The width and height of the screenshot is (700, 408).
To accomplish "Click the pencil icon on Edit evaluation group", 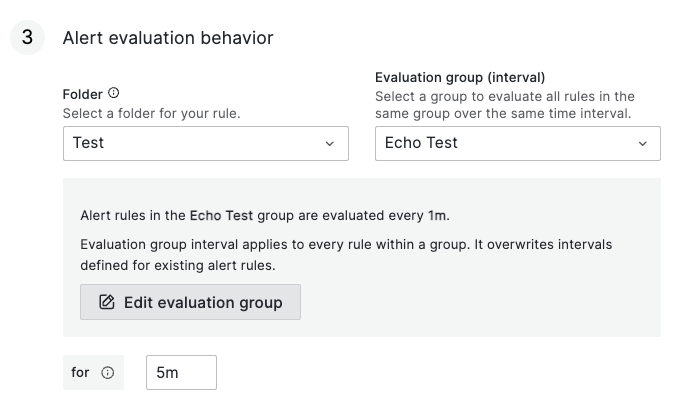I will pos(107,302).
